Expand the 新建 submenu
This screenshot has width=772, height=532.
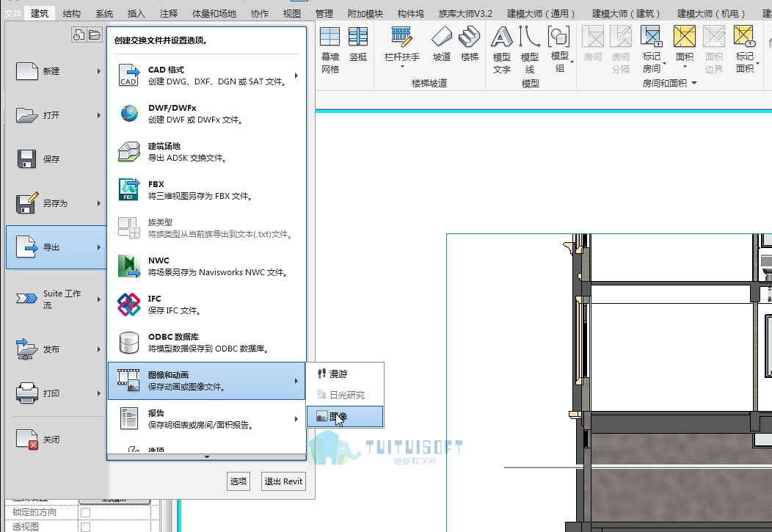(x=99, y=71)
